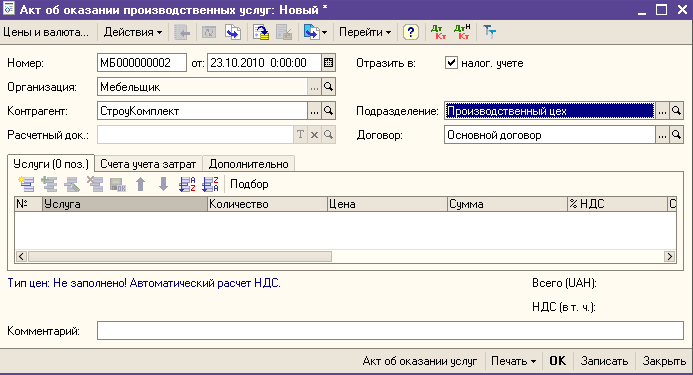Move the services row up
The image size is (693, 375).
click(141, 184)
